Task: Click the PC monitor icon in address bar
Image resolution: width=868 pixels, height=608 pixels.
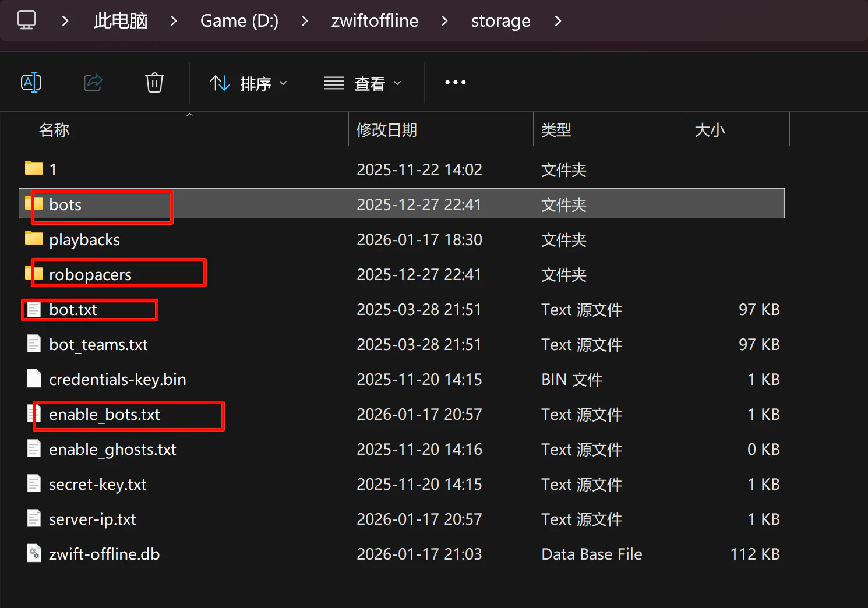Action: 27,20
